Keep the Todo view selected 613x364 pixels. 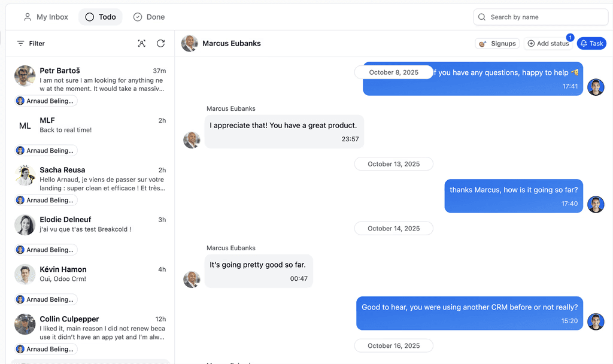coord(100,17)
